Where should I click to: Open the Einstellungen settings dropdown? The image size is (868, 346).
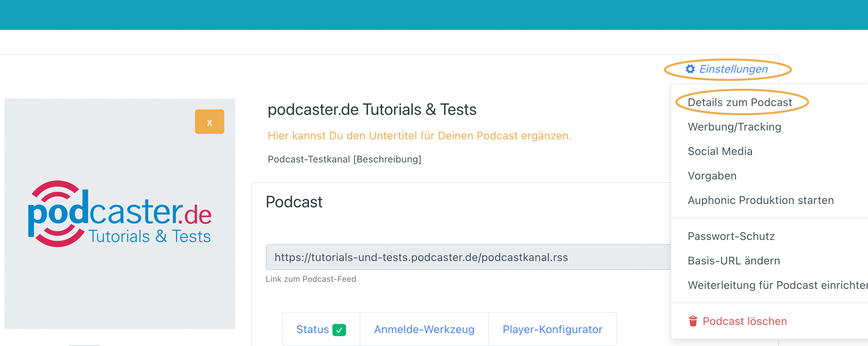pos(727,69)
